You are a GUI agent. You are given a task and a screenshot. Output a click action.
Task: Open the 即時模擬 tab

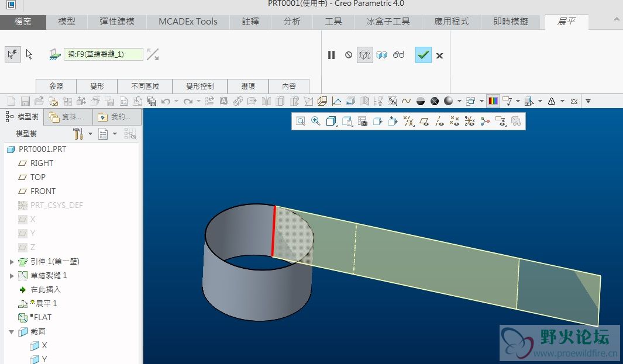511,22
